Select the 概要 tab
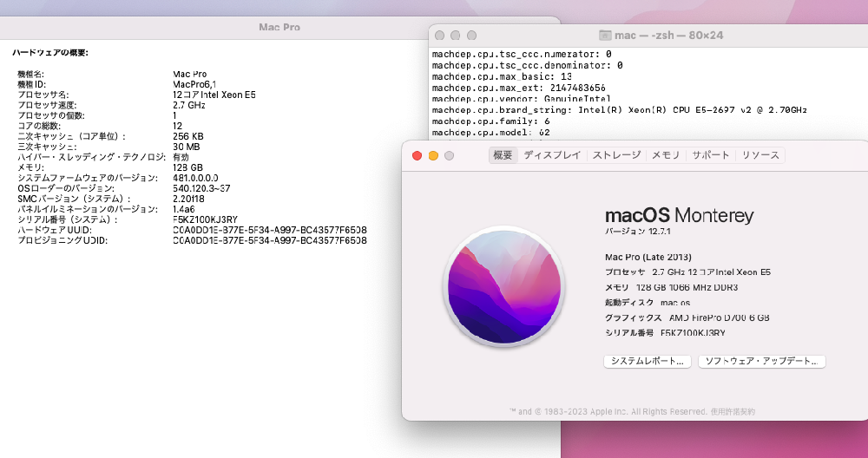Viewport: 868px width, 458px height. (x=503, y=155)
